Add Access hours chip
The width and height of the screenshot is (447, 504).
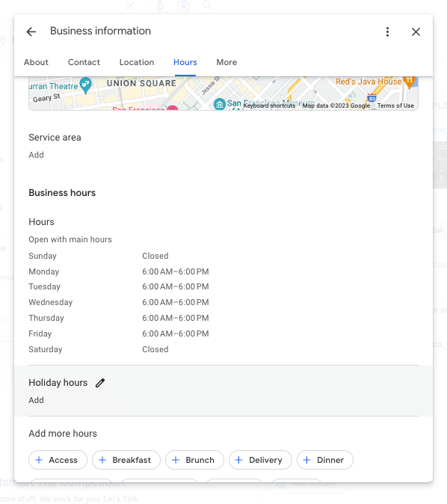click(58, 460)
